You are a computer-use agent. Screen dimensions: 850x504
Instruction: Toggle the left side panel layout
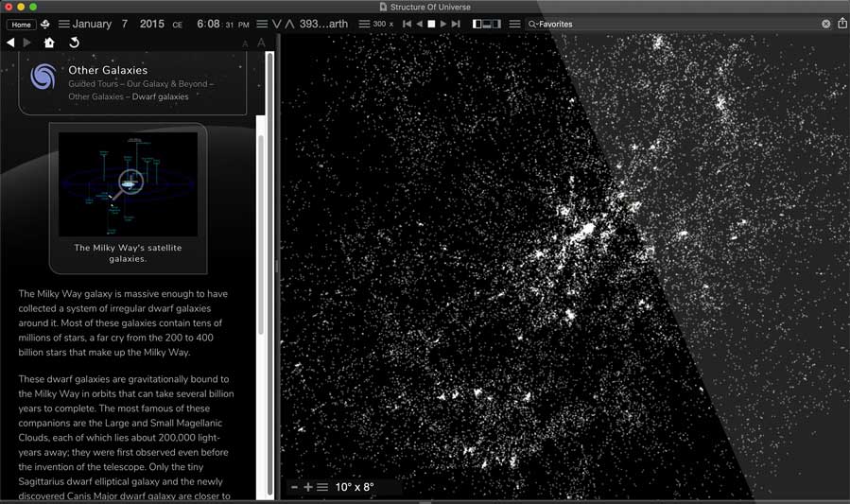point(477,24)
